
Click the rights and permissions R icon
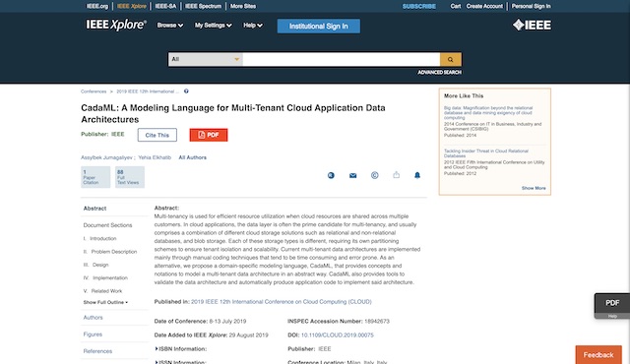(331, 175)
